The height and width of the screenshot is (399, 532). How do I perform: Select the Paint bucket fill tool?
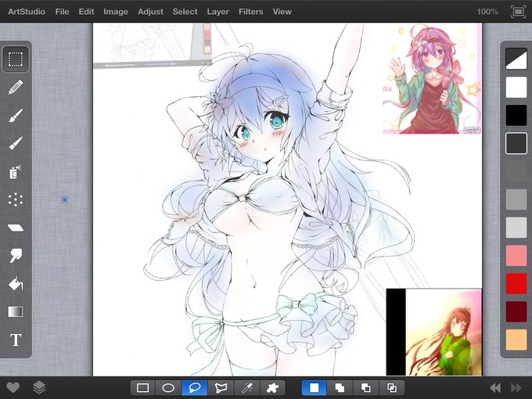point(16,284)
